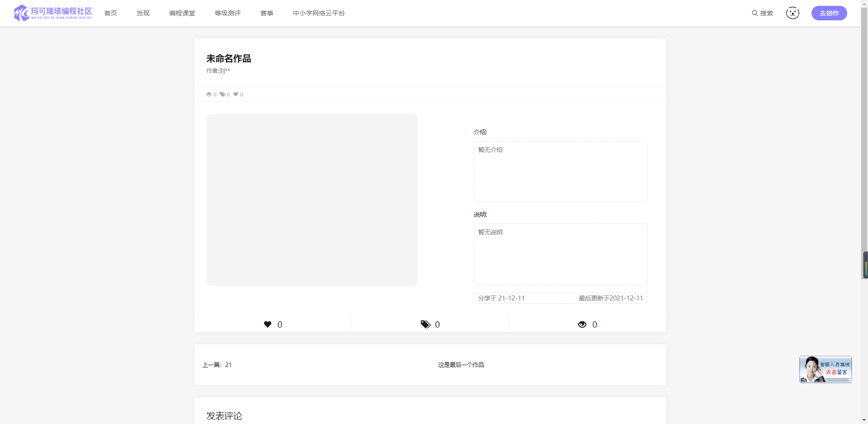Go to 首页 in navigation bar
The height and width of the screenshot is (424, 868).
(110, 13)
